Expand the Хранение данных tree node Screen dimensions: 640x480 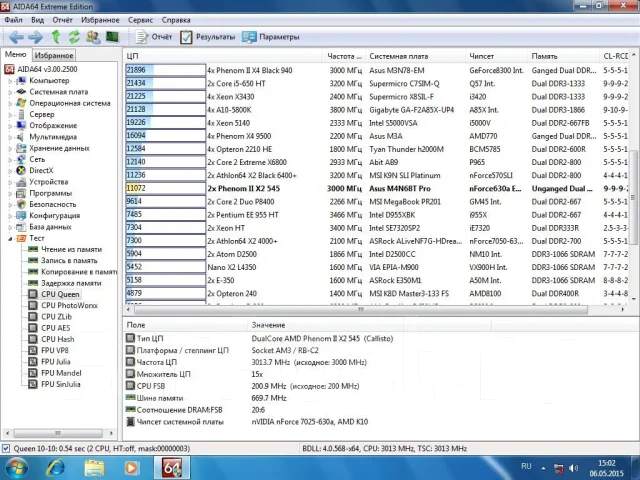10,148
